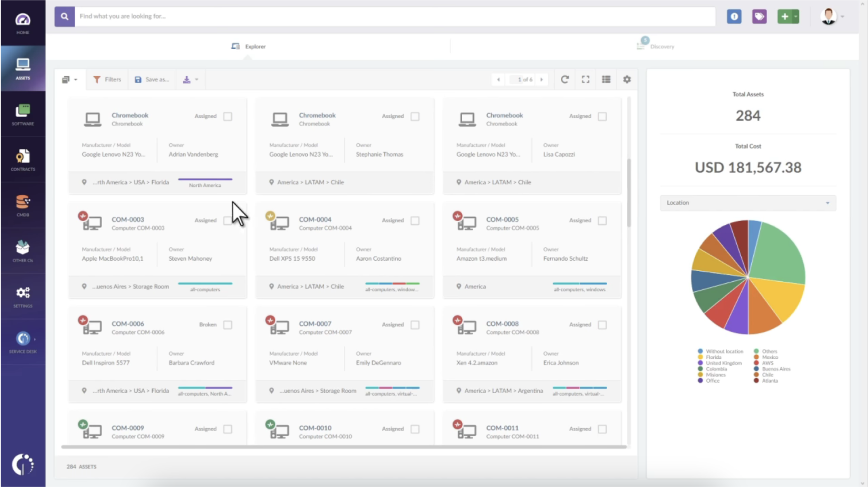Screen dimensions: 868x487
Task: Expand the Location chart dropdown
Action: [747, 203]
